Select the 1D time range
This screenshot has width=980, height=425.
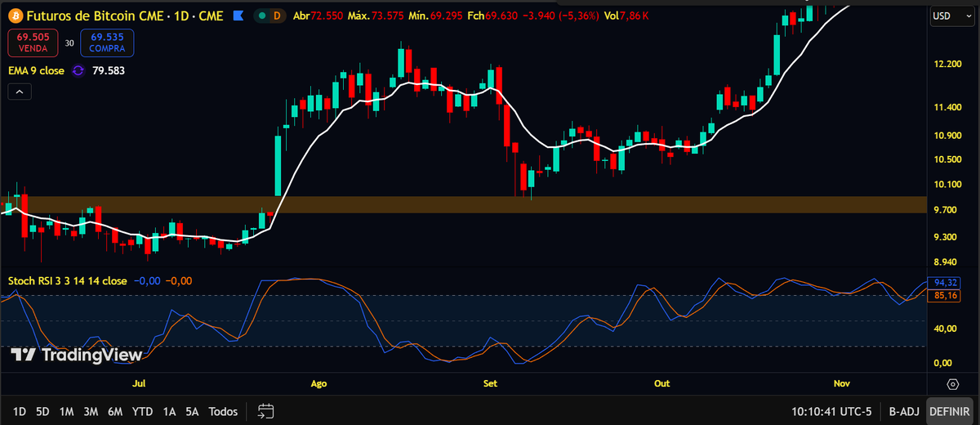[x=20, y=411]
